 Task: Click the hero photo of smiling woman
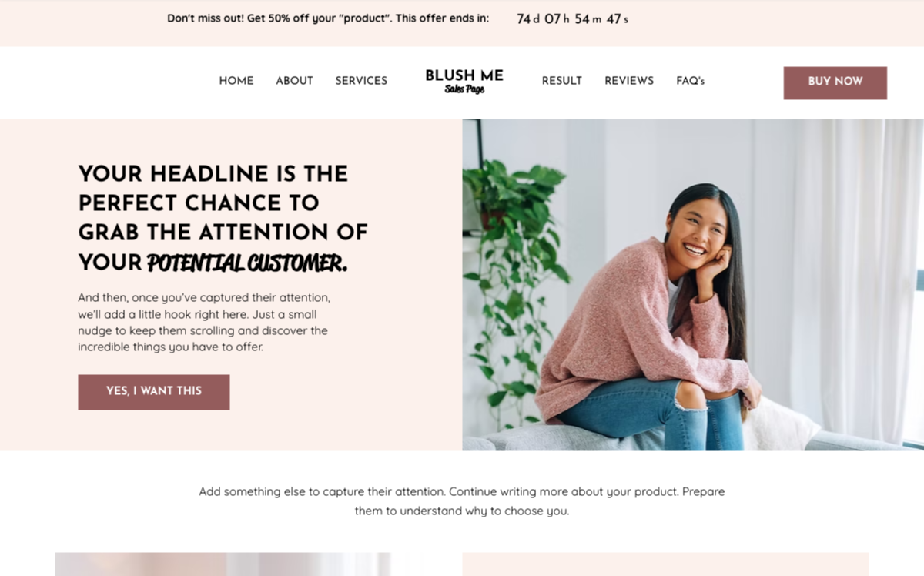pyautogui.click(x=693, y=285)
